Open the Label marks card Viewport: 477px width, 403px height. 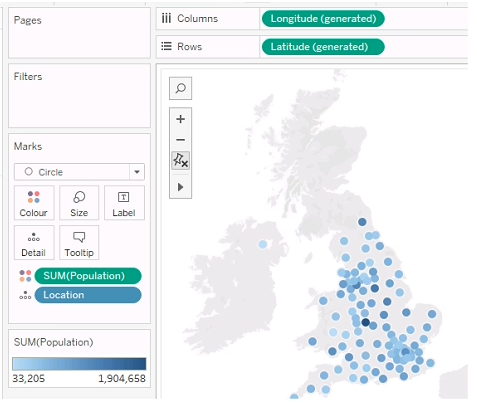click(x=124, y=203)
